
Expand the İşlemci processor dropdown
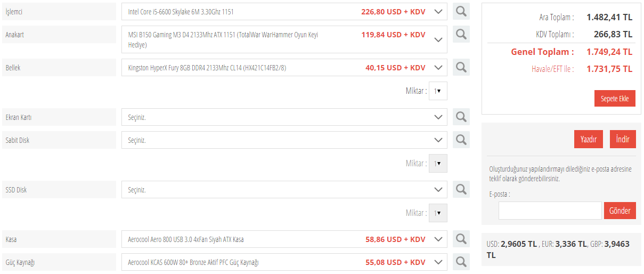[x=438, y=12]
